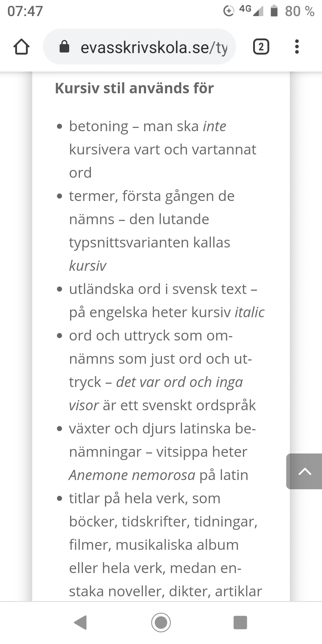The height and width of the screenshot is (644, 322).
Task: Tap the Latin name "Anemone nemorosa"
Action: pyautogui.click(x=132, y=475)
